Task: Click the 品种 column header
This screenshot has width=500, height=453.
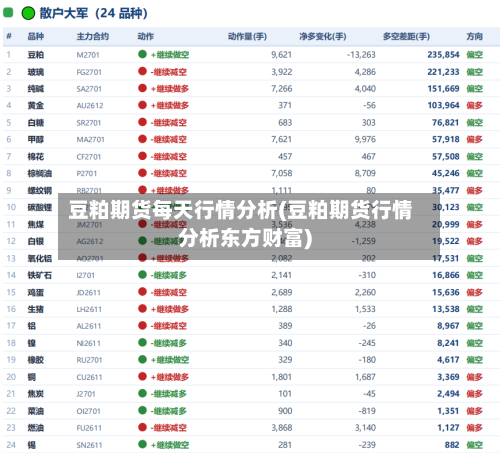Action: point(36,36)
